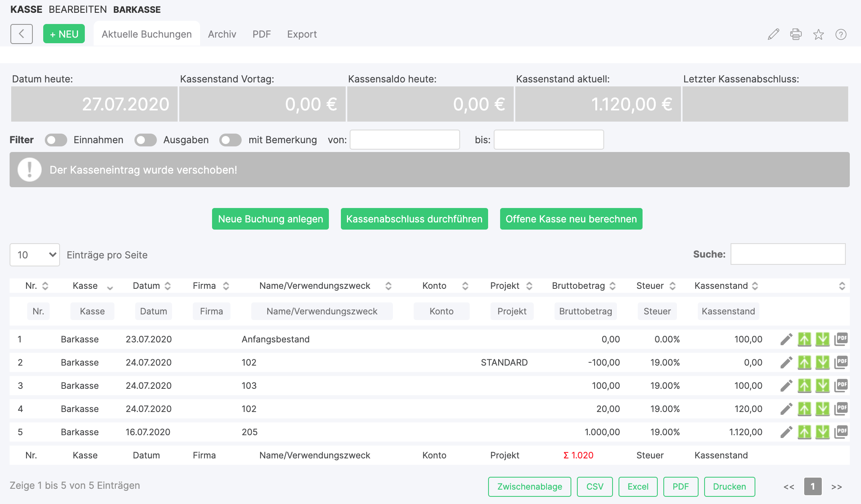This screenshot has width=861, height=504.
Task: Open the Export tab
Action: (x=302, y=34)
